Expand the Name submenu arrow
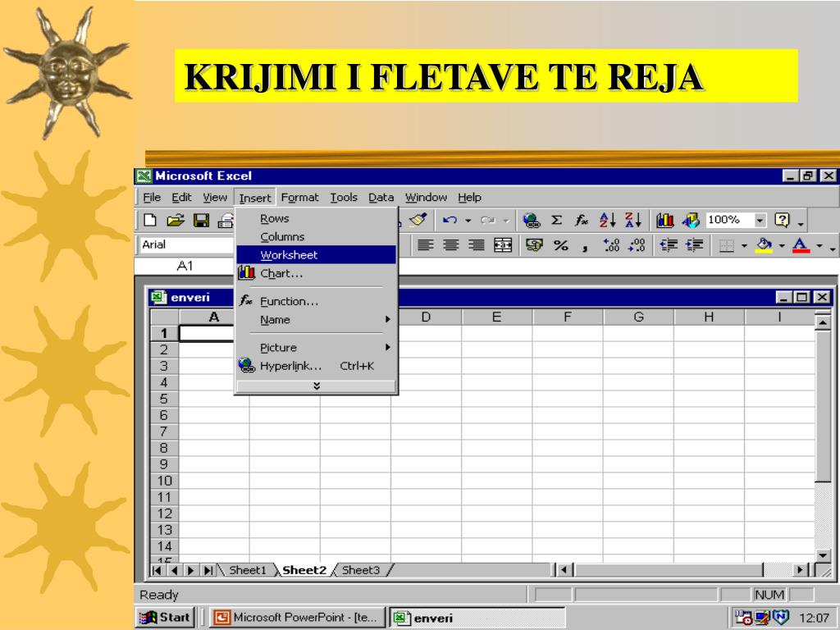Screen dimensions: 840x630 388,319
